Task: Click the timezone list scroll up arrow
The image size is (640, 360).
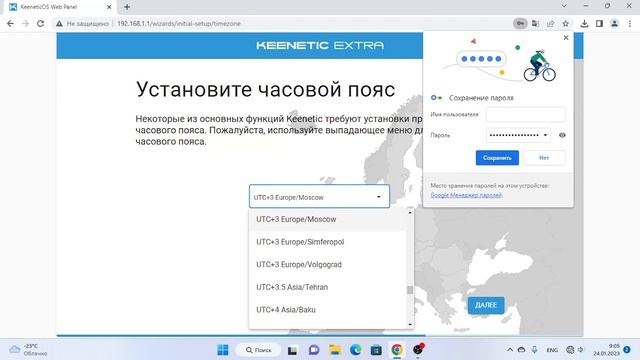Action: point(410,212)
